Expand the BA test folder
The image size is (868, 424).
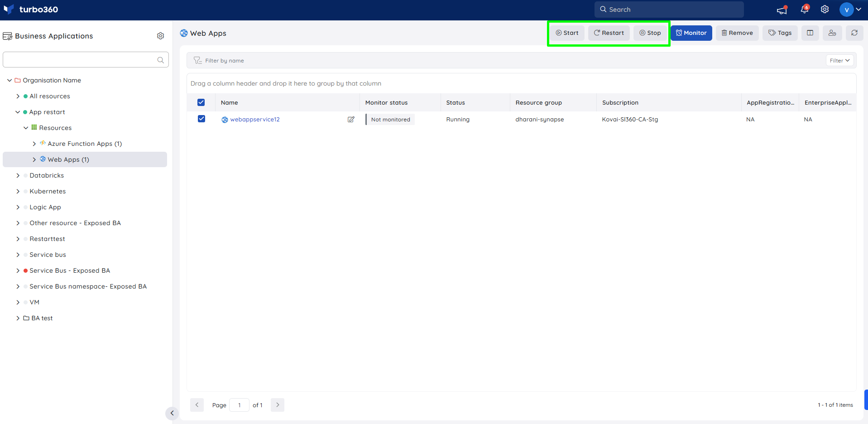[x=18, y=318]
